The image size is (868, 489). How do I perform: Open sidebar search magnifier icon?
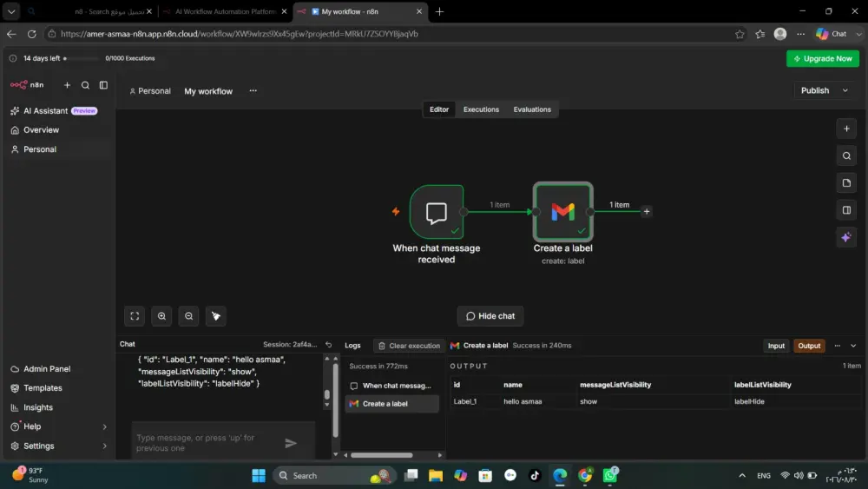tap(85, 85)
